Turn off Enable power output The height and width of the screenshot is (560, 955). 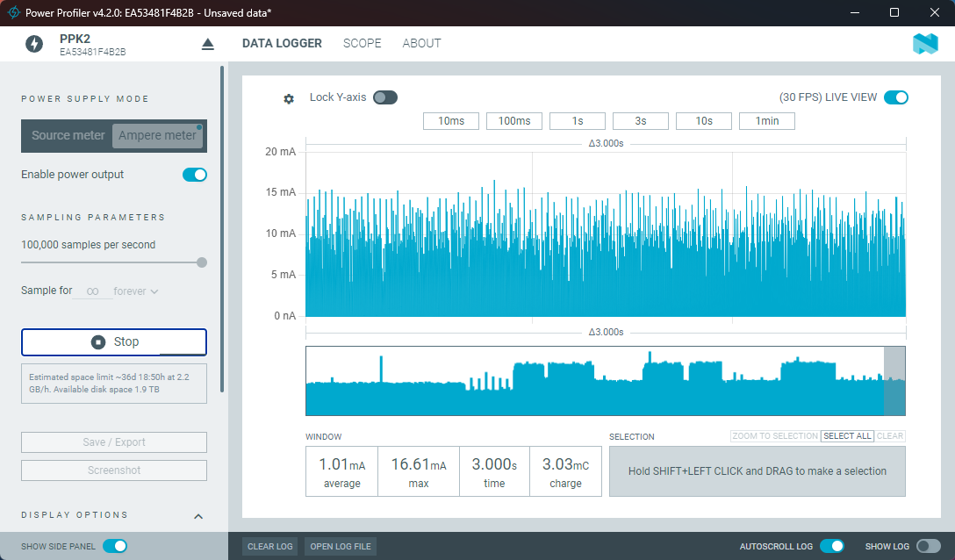pos(194,175)
